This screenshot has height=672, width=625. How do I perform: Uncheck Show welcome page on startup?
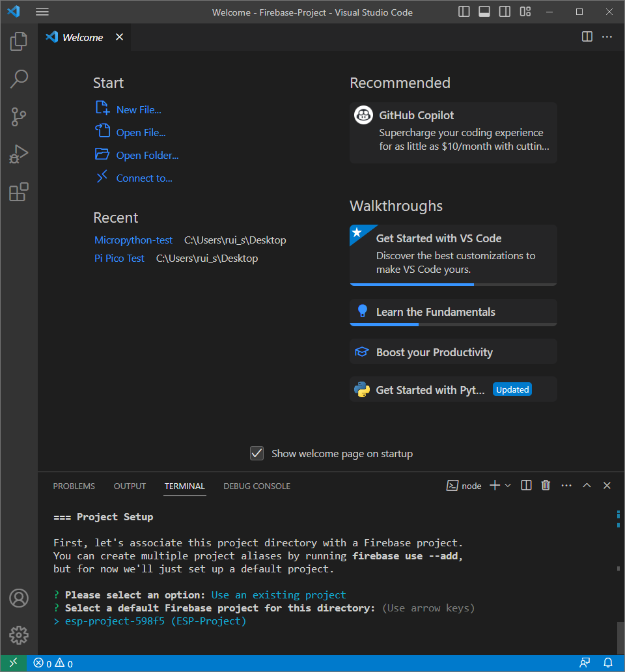[x=257, y=453]
